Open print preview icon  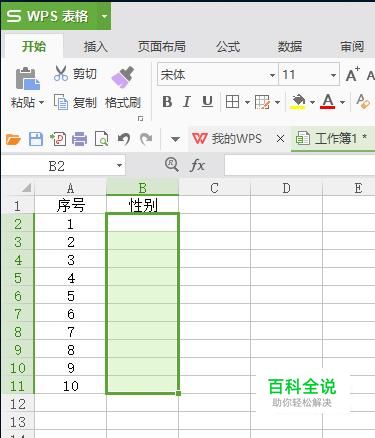(x=101, y=139)
